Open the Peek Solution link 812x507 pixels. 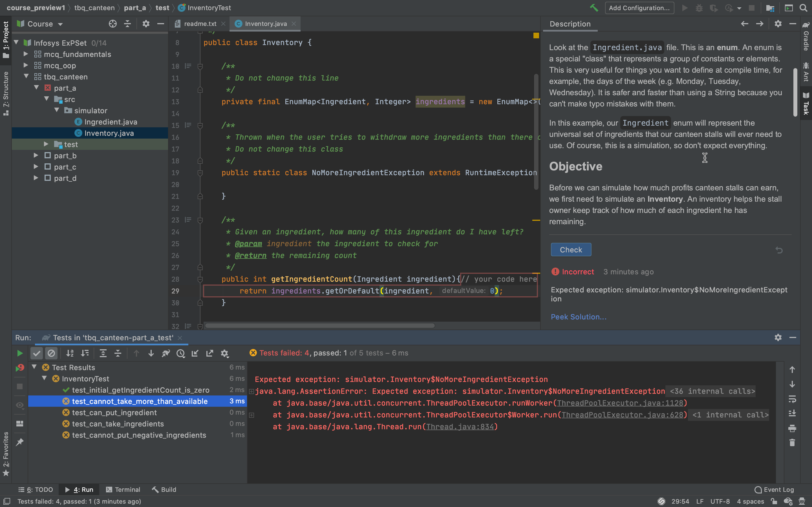point(578,316)
